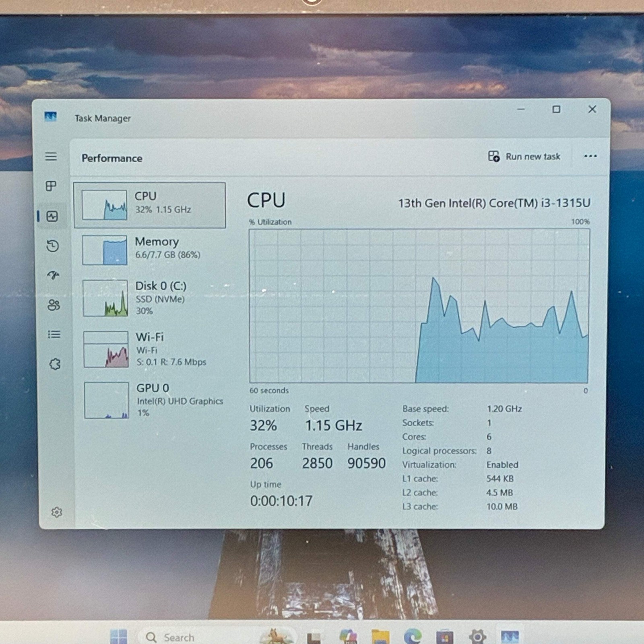644x644 pixels.
Task: Click the Up time value 0:00:10:17
Action: 281,501
